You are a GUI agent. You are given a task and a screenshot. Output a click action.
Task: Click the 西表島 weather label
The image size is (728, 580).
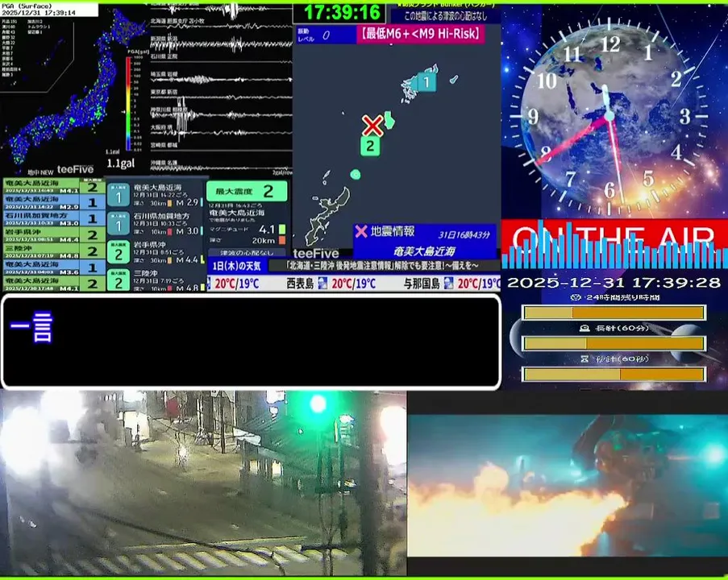[x=300, y=283]
